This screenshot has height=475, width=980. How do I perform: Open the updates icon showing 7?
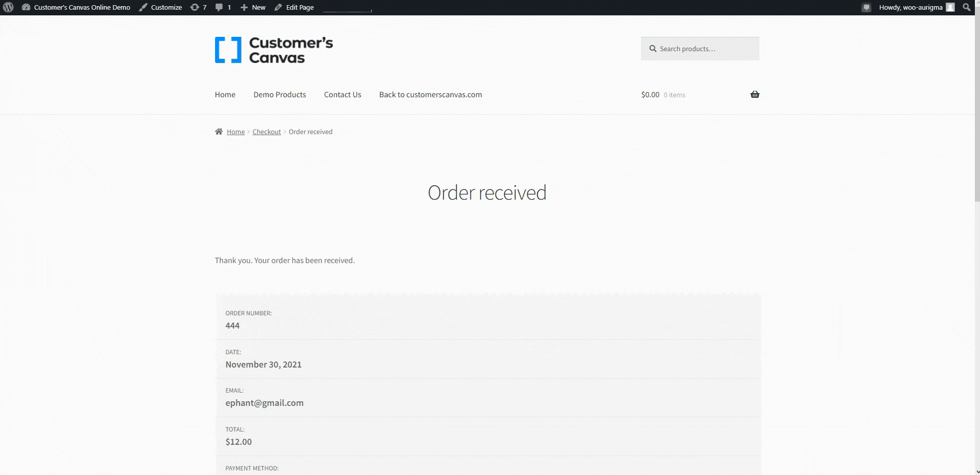point(195,8)
